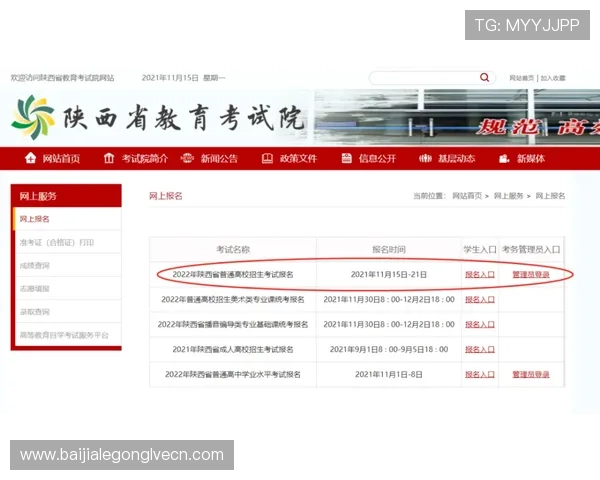Click the book icon beside 政策文件
The width and height of the screenshot is (600, 480).
pyautogui.click(x=267, y=158)
